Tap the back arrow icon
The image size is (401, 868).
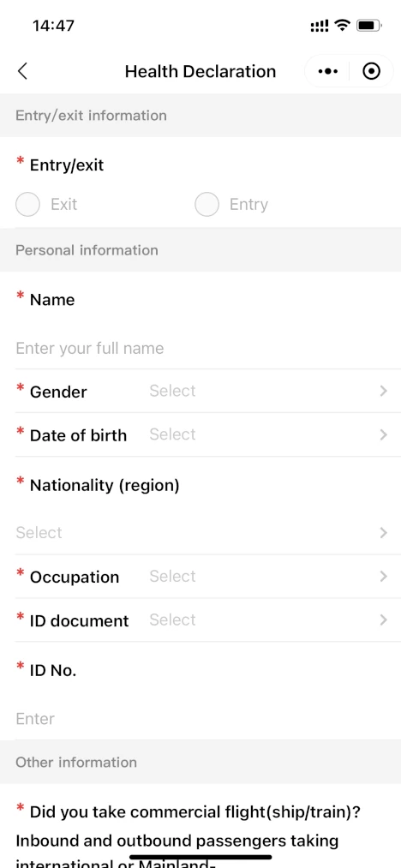22,71
